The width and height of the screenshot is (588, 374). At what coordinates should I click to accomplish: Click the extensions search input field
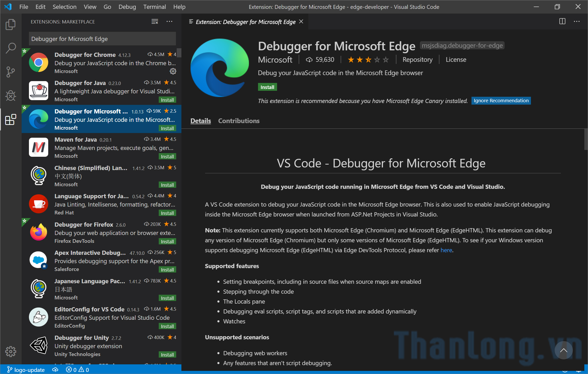coord(102,39)
